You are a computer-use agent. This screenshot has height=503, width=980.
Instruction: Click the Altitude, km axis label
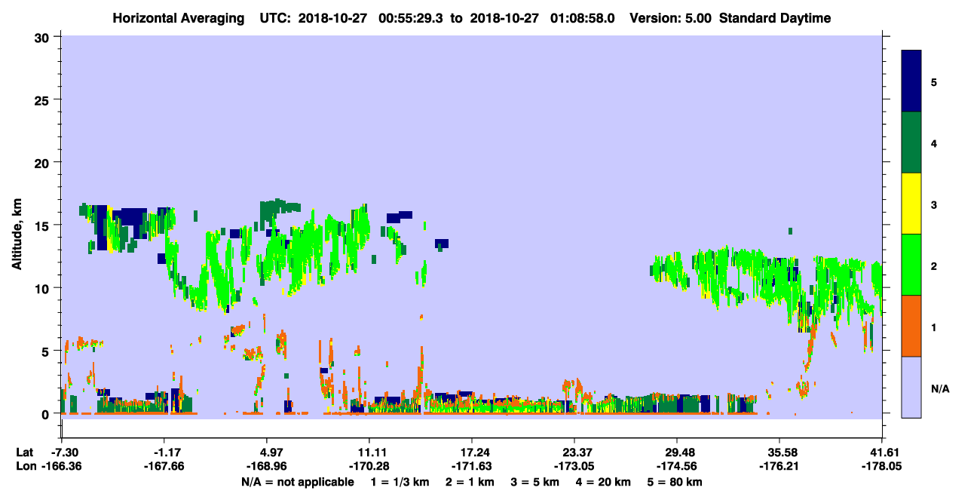coord(17,225)
